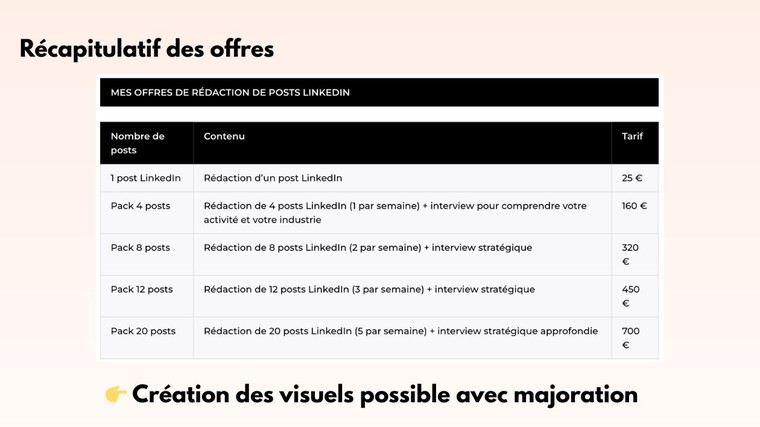The image size is (760, 427).
Task: Select the "1 post LinkedIn" cell
Action: [x=146, y=178]
